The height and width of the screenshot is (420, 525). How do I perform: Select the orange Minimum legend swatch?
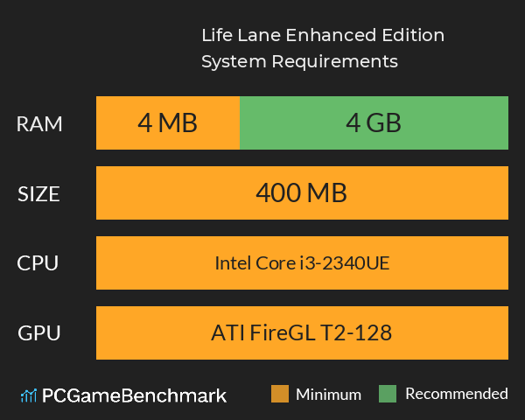[280, 394]
